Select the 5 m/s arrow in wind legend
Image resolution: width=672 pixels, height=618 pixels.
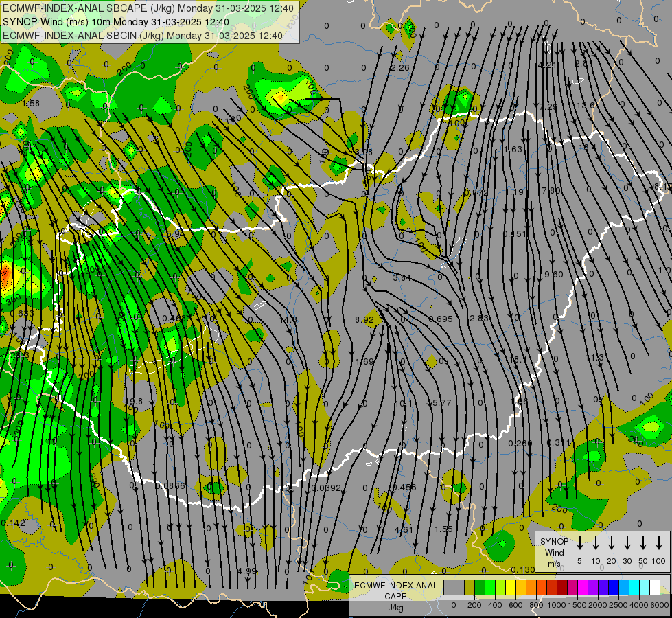click(x=579, y=543)
